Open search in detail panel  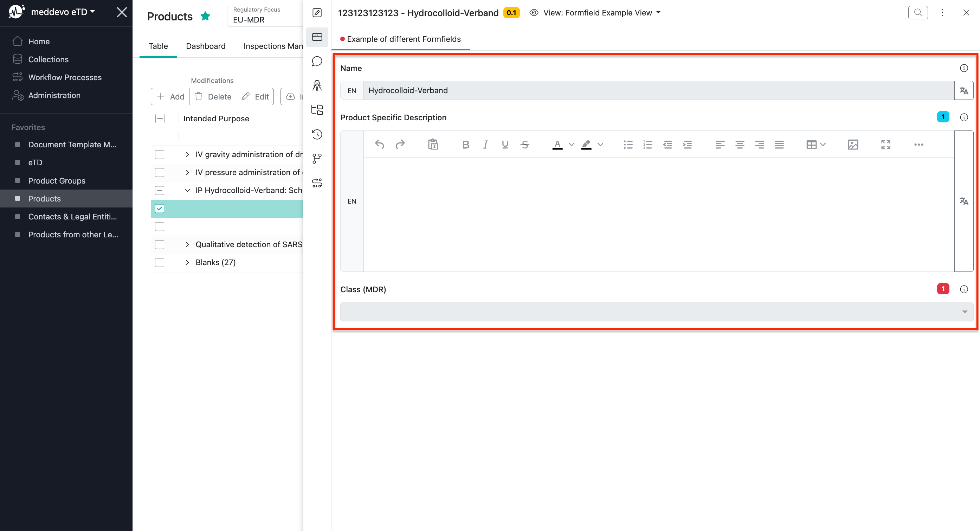(x=918, y=13)
